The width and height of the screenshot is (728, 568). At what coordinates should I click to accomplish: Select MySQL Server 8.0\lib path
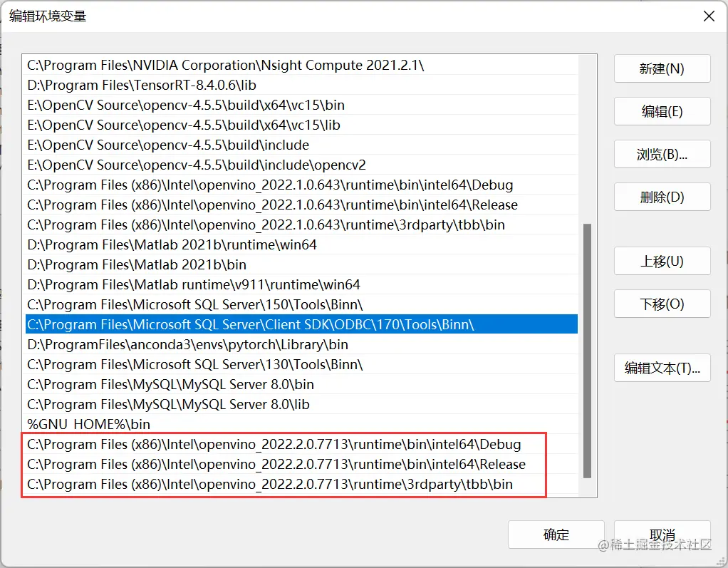[x=302, y=405]
